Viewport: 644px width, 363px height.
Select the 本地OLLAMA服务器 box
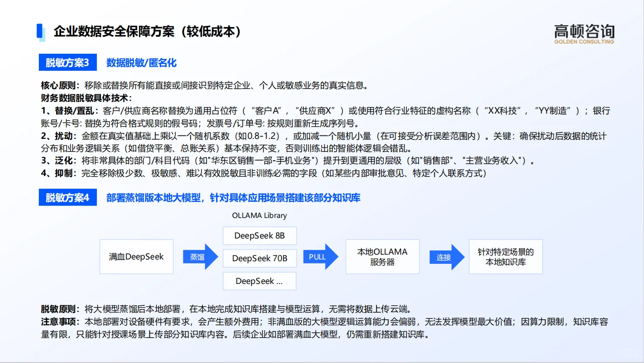point(383,256)
